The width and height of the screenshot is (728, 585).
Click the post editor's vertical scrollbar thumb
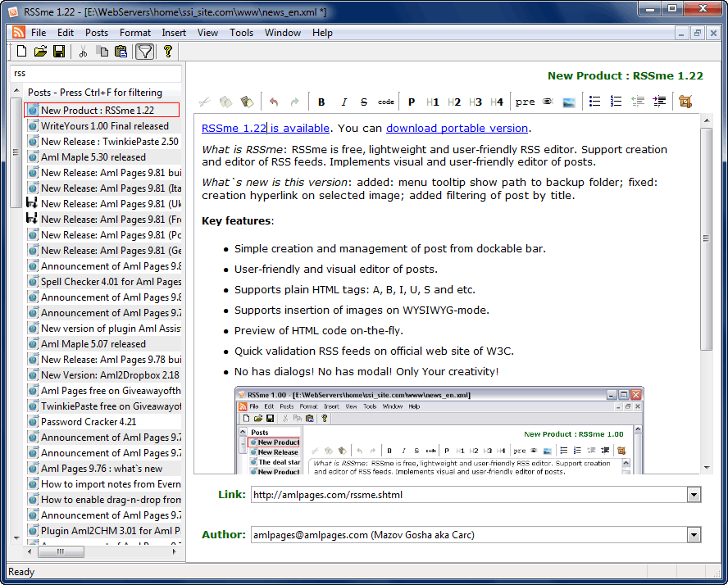click(x=706, y=239)
